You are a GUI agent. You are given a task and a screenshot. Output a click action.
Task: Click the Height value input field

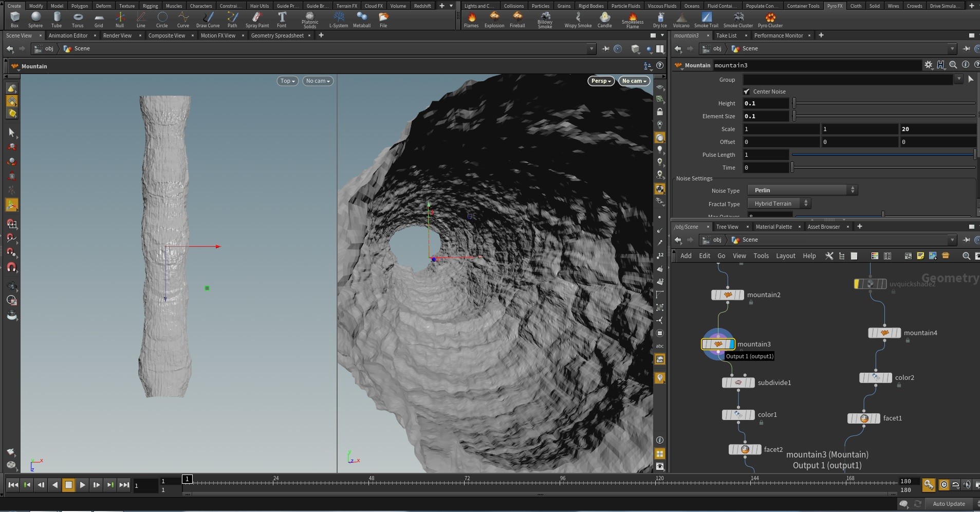point(765,103)
